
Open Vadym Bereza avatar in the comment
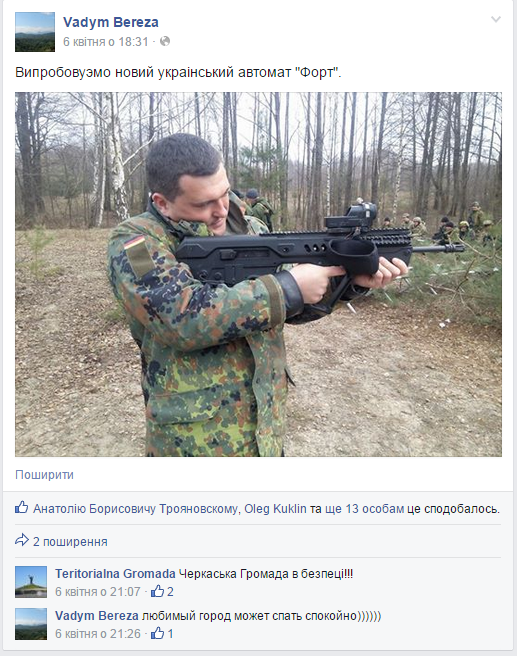pos(31,624)
